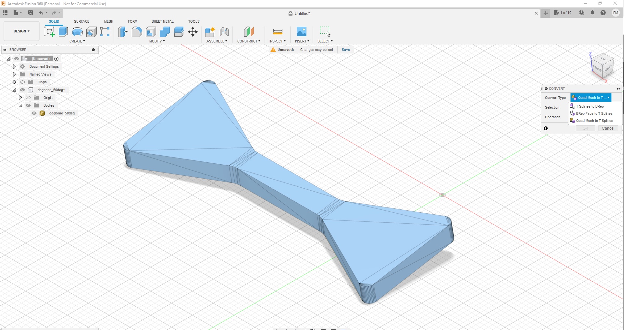
Task: Activate the Move/Copy tool
Action: point(193,32)
